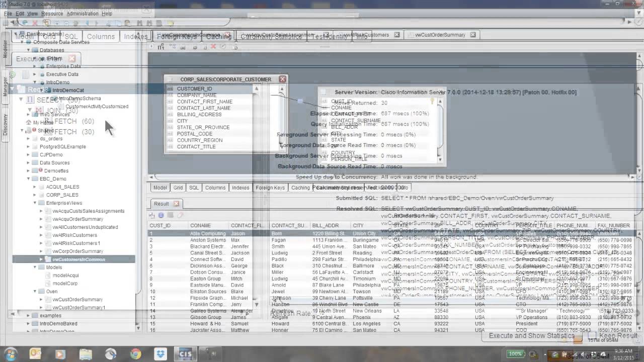The height and width of the screenshot is (362, 644).
Task: Select the Caching tab
Action: (300, 188)
